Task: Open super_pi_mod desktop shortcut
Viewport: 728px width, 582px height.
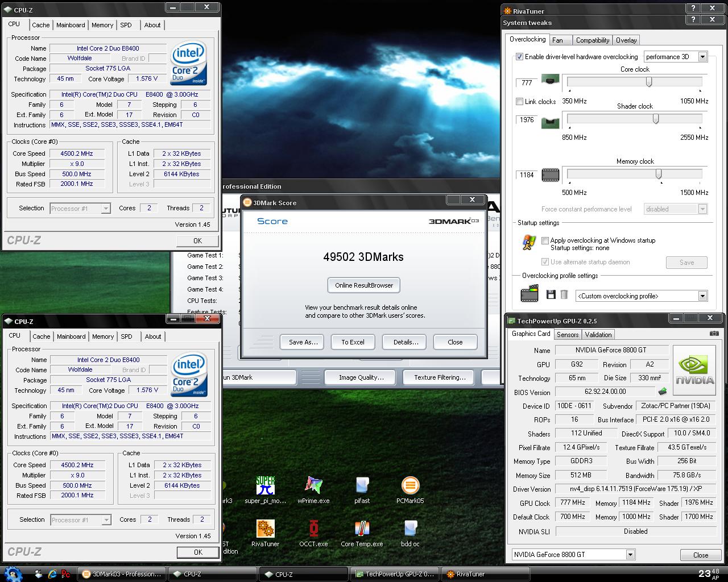Action: click(265, 490)
